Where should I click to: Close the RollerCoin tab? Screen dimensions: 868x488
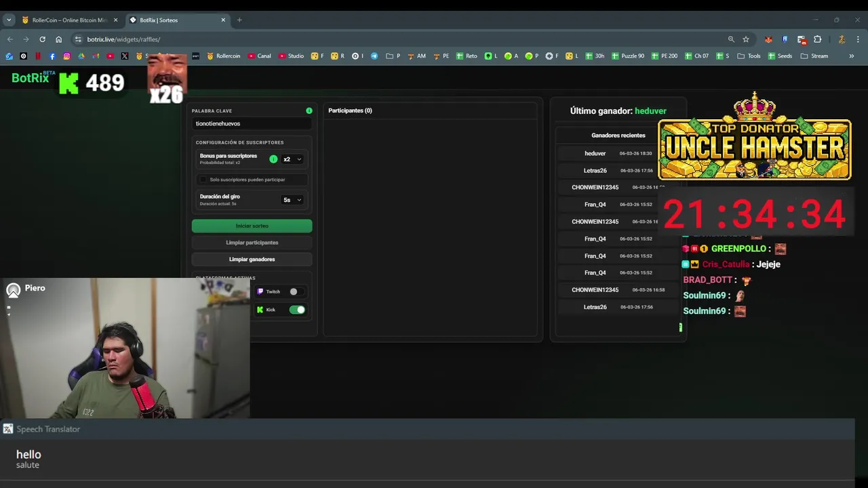pos(115,20)
